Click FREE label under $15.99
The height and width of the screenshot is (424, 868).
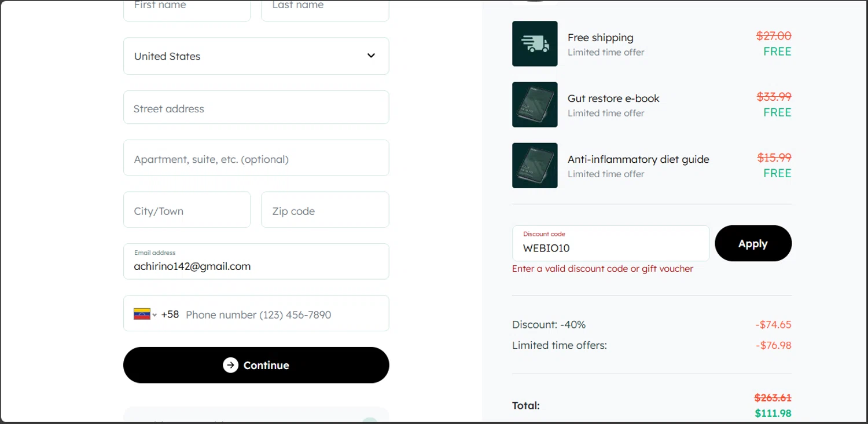pos(777,173)
